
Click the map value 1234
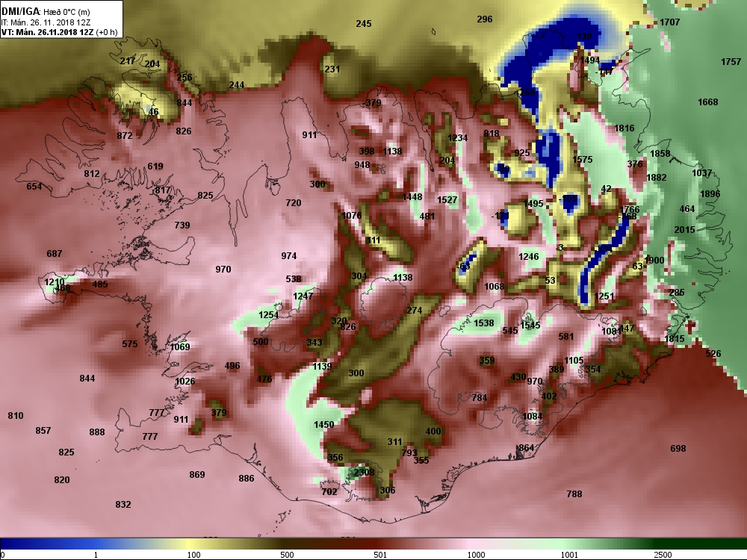457,137
